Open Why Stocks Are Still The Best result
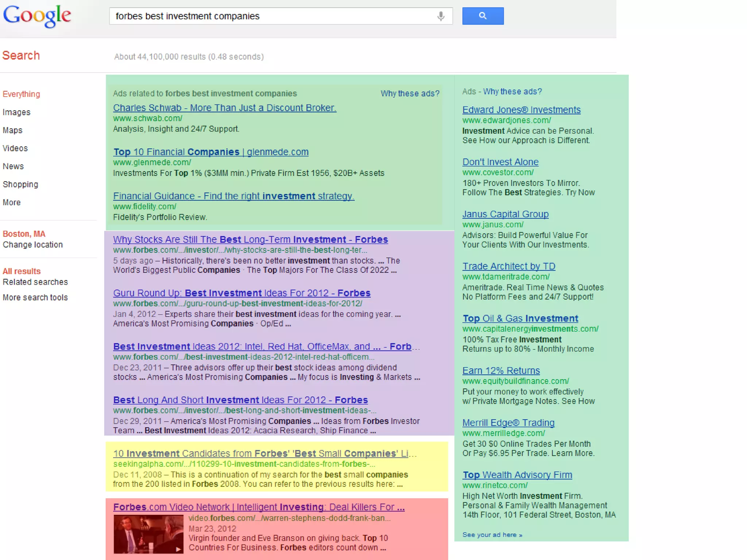This screenshot has height=560, width=747. (250, 240)
